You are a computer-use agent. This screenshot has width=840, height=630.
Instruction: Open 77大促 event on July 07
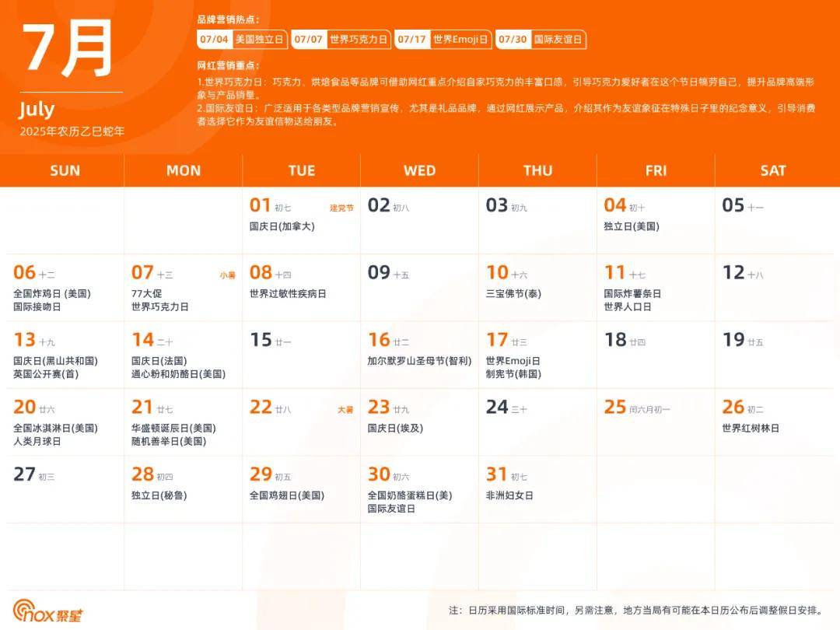click(149, 293)
